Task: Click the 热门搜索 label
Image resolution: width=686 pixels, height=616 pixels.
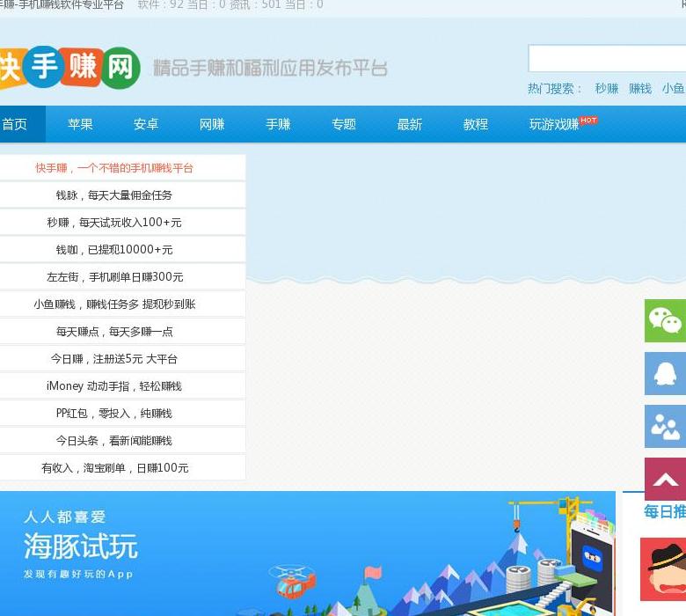Action: tap(554, 89)
